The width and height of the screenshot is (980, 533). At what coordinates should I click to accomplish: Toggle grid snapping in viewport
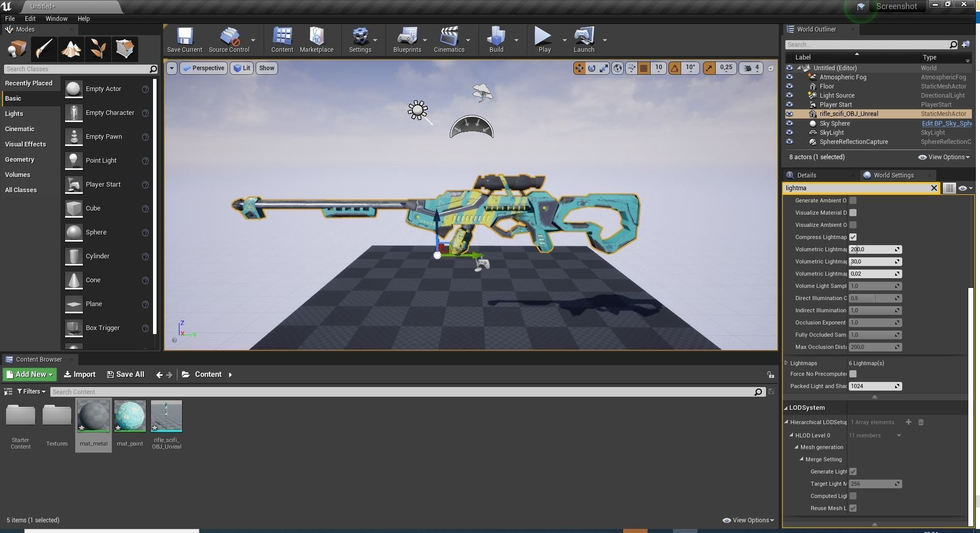point(644,68)
